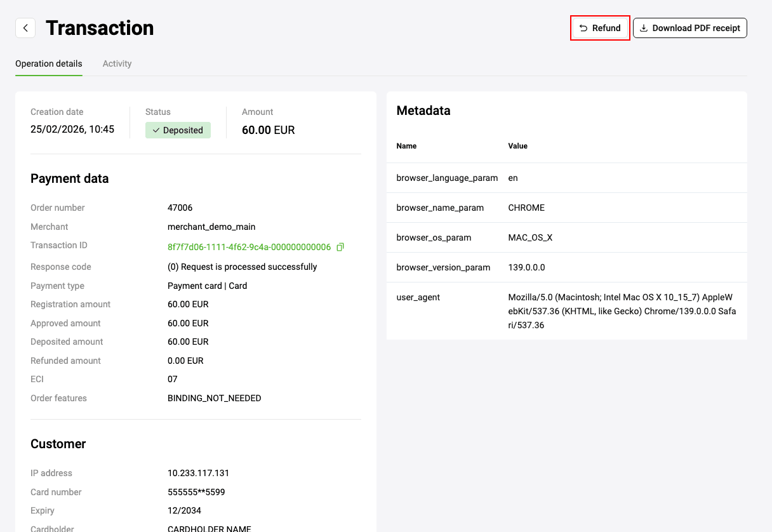
Task: Go back using the left chevron button
Action: coord(25,28)
